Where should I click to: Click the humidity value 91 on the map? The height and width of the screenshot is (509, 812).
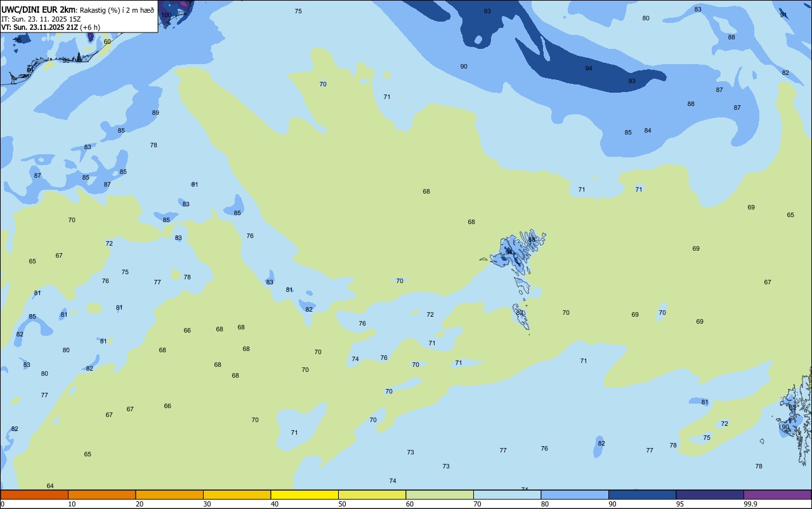[x=783, y=15]
